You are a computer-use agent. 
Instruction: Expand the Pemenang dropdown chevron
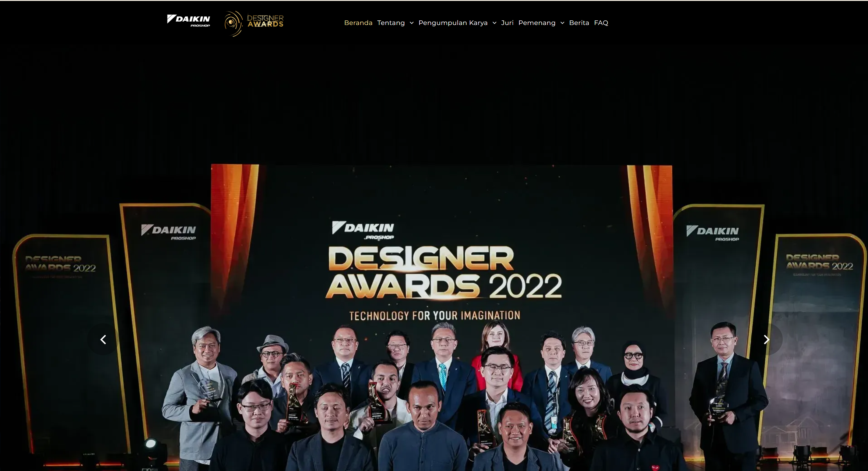[x=562, y=23]
